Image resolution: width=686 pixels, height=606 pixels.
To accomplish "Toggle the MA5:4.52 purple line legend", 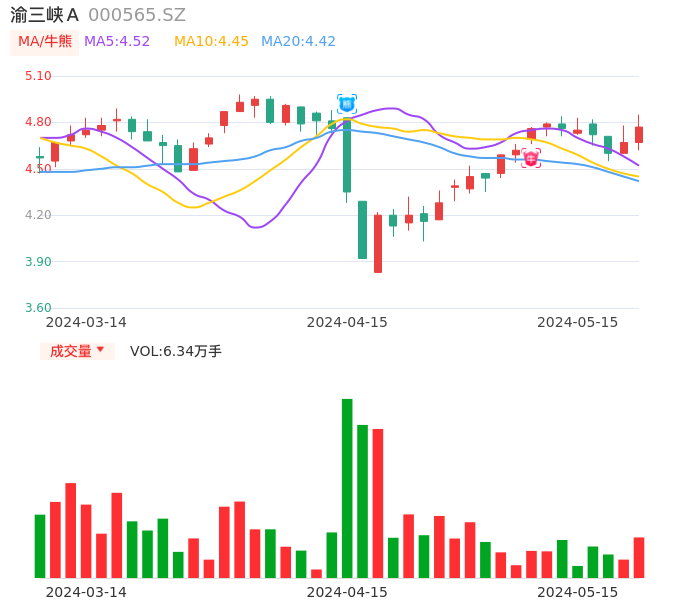I will [x=117, y=42].
